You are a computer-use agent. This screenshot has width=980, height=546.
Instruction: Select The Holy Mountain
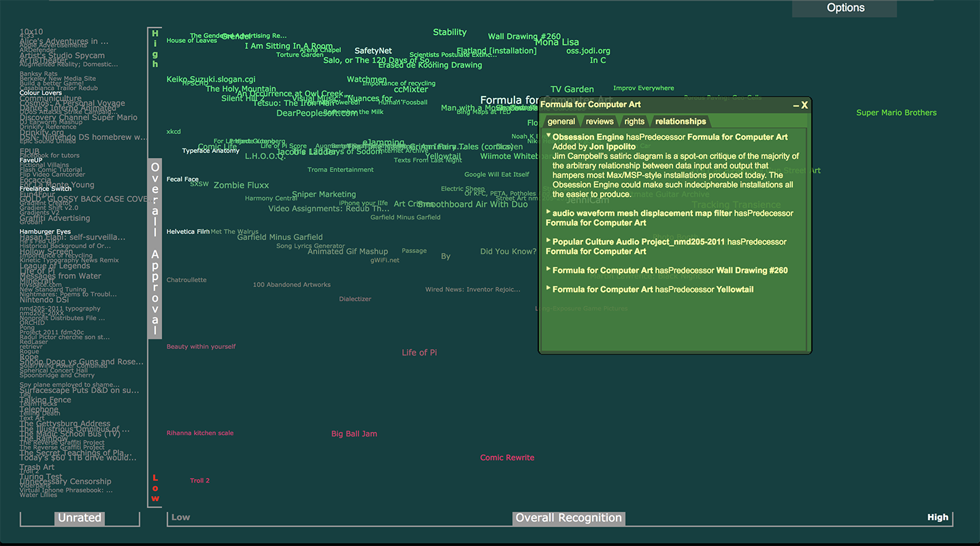click(x=241, y=89)
